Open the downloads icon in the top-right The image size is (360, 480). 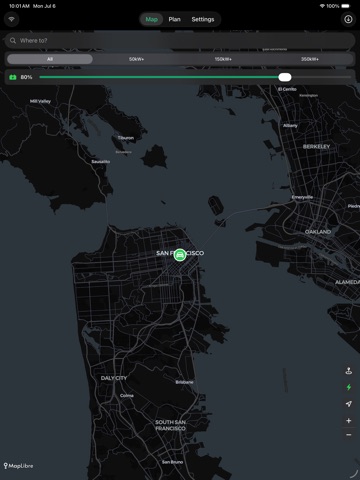[348, 19]
